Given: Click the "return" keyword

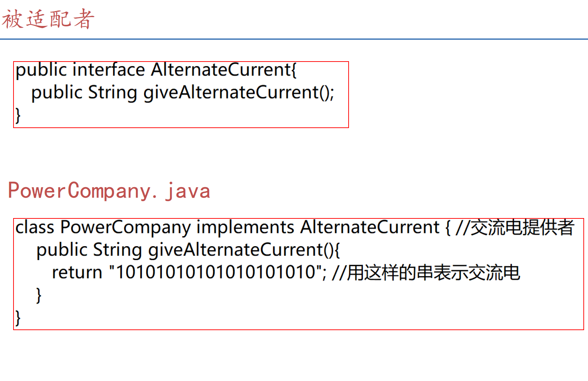Looking at the screenshot, I should click(77, 272).
